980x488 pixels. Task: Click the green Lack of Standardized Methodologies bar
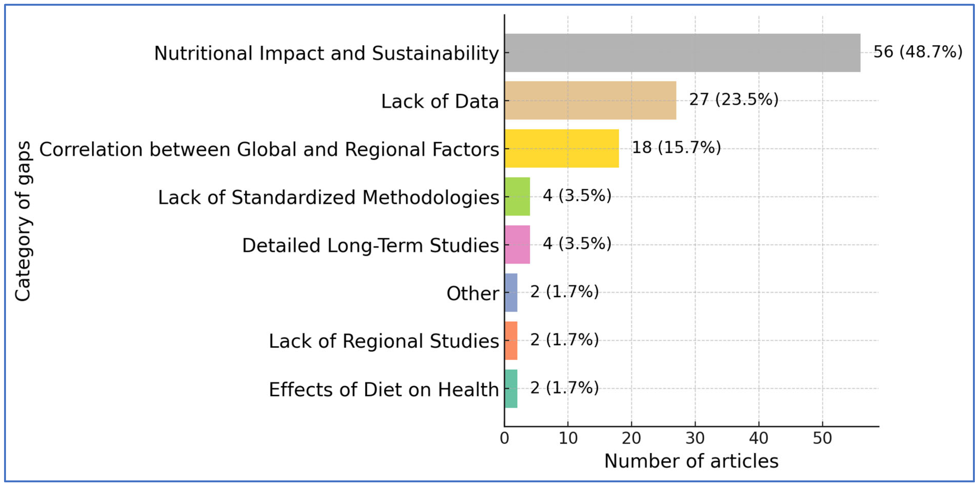pos(517,197)
